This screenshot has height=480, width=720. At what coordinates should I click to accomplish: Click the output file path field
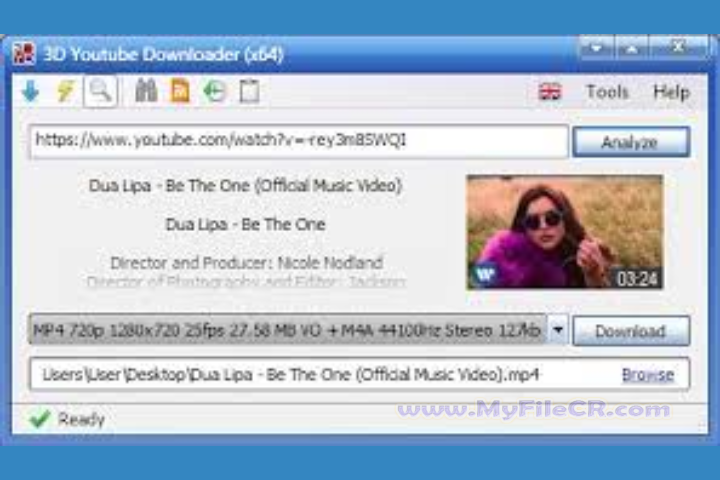pyautogui.click(x=359, y=374)
